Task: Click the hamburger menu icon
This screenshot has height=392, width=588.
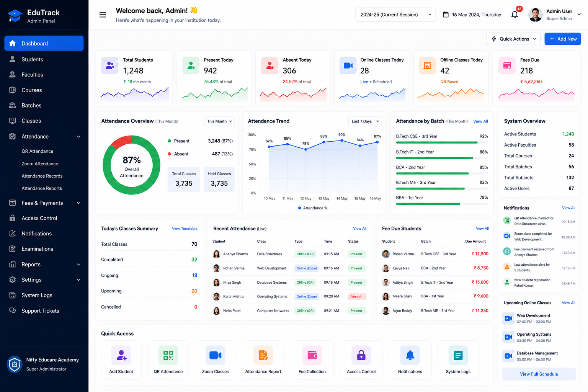Action: (x=103, y=15)
